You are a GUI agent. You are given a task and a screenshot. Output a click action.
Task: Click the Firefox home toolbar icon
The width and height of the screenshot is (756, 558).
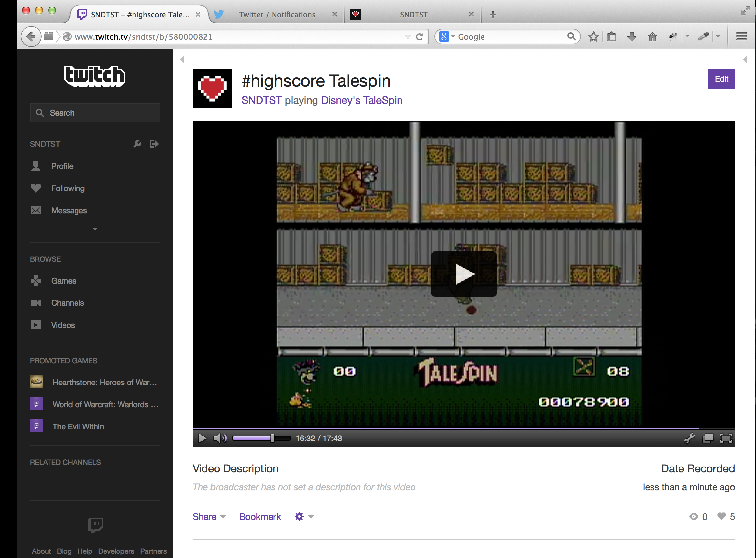pos(652,36)
